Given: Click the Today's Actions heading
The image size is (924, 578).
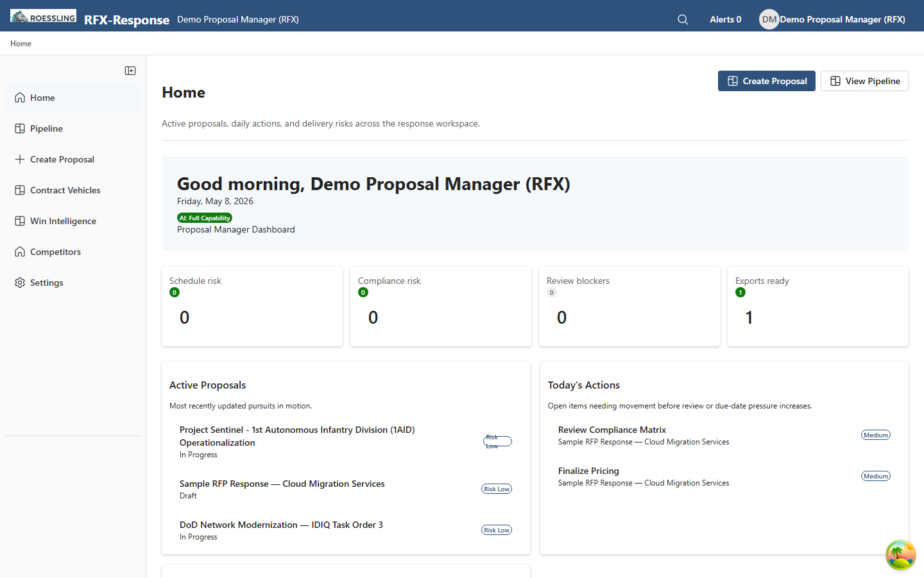Looking at the screenshot, I should 584,385.
